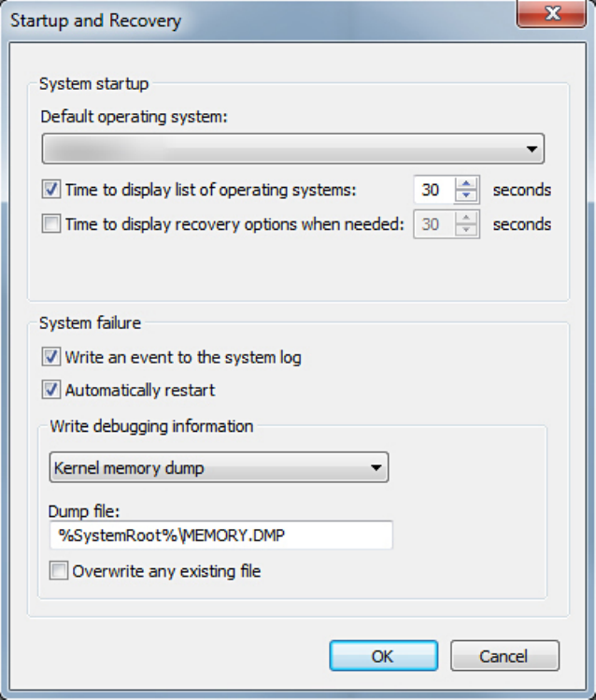
Task: Uncheck Write an event to the system log
Action: tap(52, 357)
